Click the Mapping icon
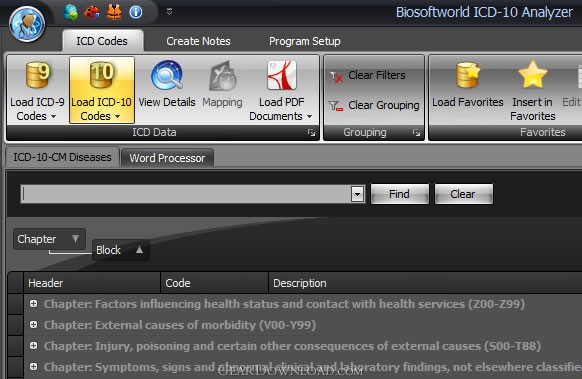This screenshot has height=379, width=582. [223, 76]
